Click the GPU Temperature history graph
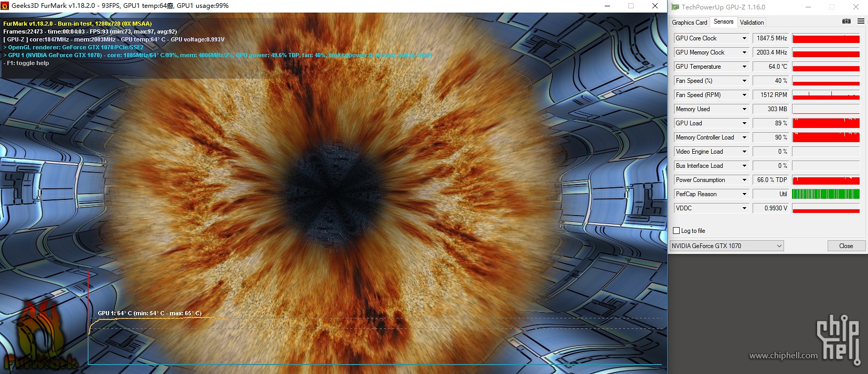868x374 pixels. tap(826, 67)
